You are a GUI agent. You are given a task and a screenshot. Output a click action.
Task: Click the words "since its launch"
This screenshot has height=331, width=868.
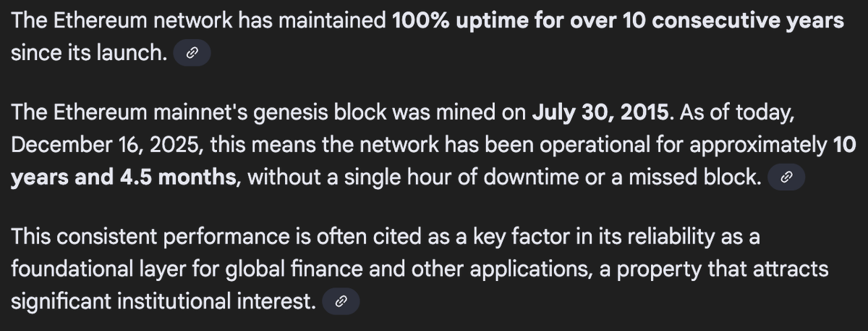[85, 54]
